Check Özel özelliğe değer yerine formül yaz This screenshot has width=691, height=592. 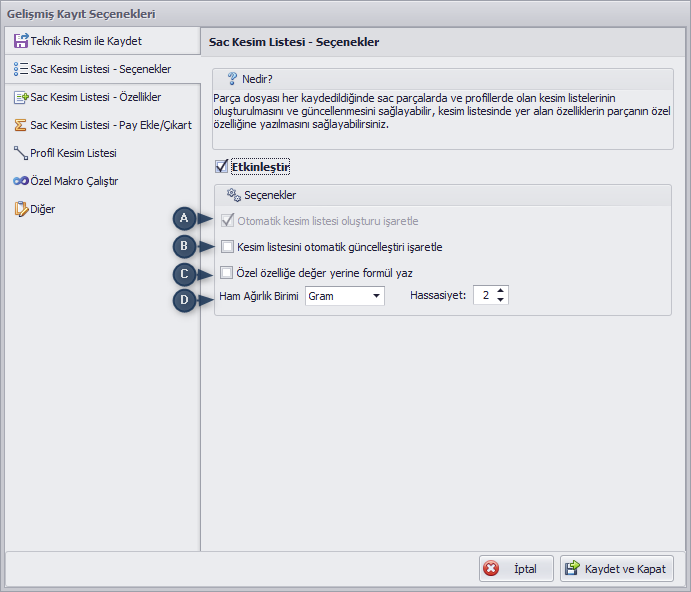click(227, 272)
